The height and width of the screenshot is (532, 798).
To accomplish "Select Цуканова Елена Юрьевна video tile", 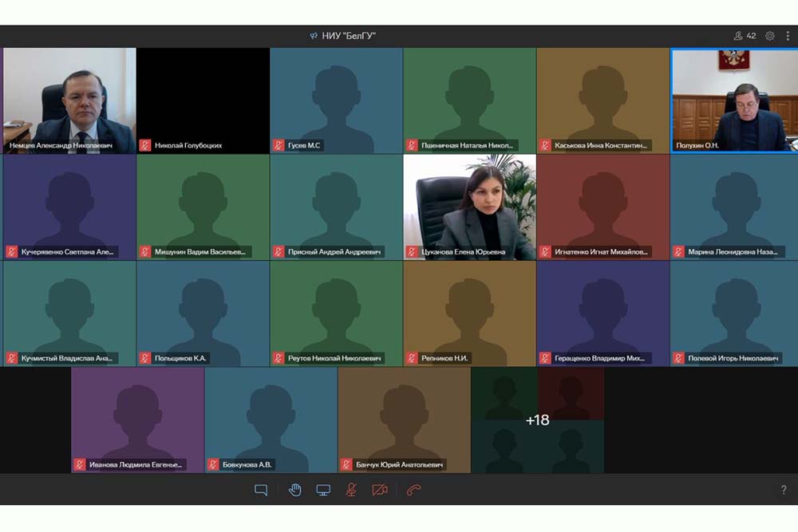I will click(469, 206).
